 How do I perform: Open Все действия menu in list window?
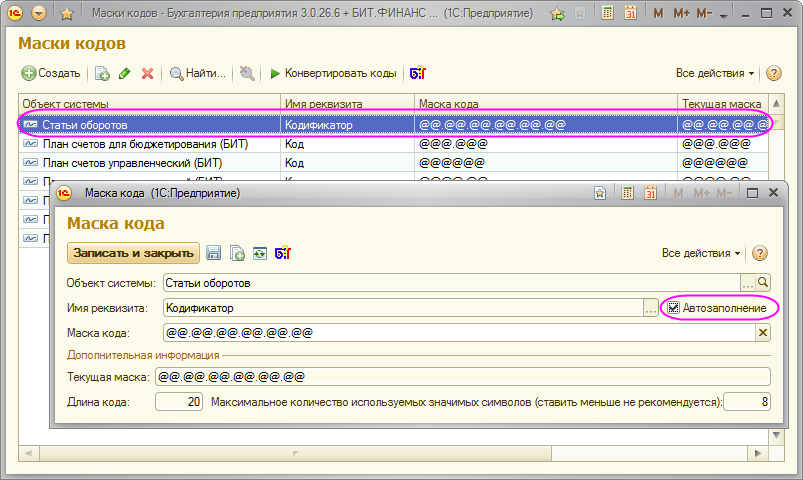(x=715, y=73)
